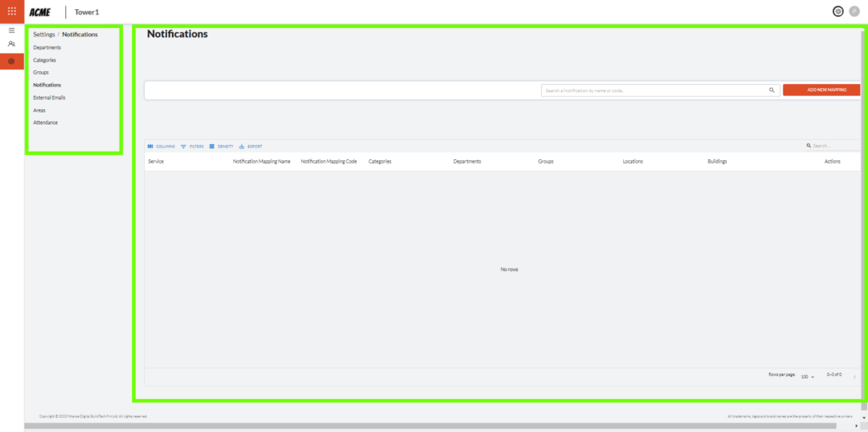Open the Filters panel for the table
The height and width of the screenshot is (432, 868).
point(192,147)
